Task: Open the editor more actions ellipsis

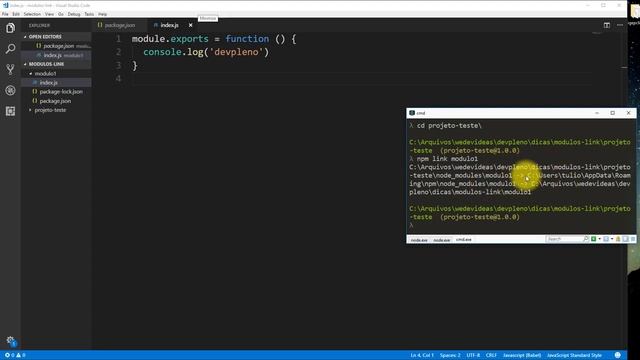Action: point(620,25)
